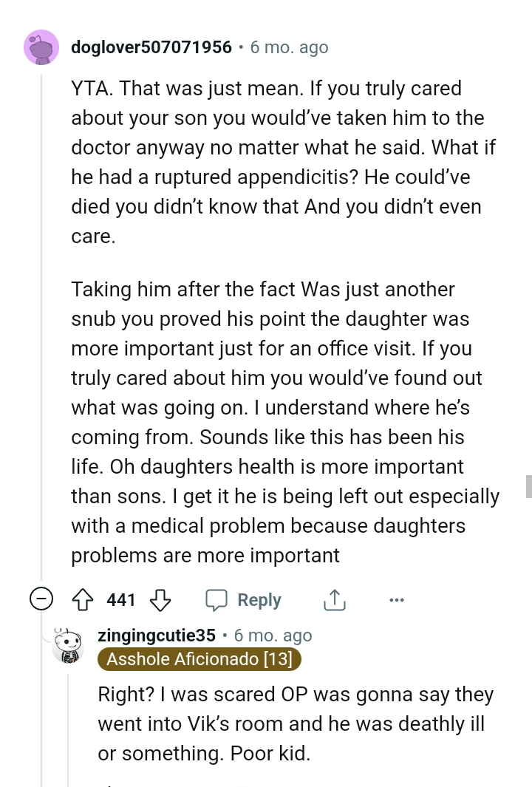Click the upvote count showing 441
Viewport: 532px width, 787px height.
click(120, 600)
